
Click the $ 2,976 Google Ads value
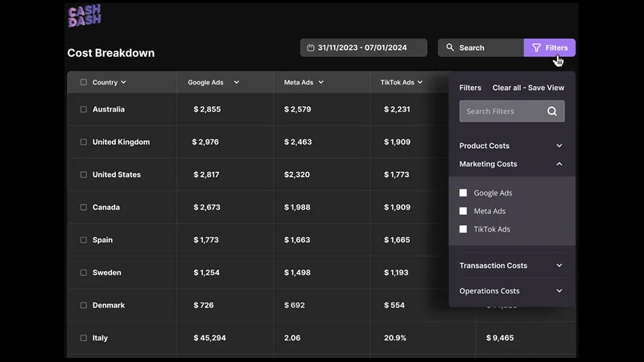pos(205,142)
